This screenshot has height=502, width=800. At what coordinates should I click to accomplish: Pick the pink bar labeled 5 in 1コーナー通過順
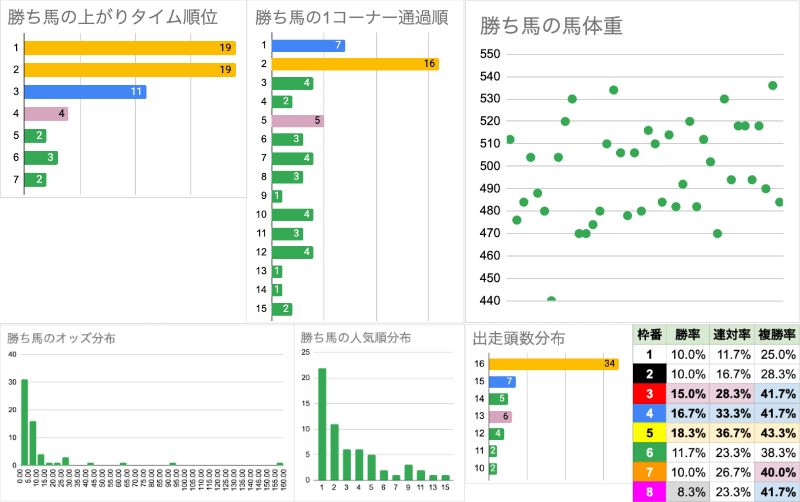pyautogui.click(x=297, y=121)
